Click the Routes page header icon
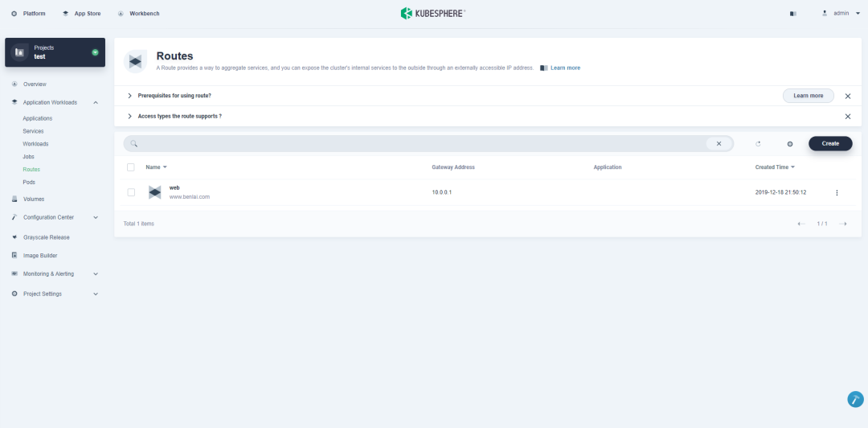868x428 pixels. pyautogui.click(x=135, y=61)
